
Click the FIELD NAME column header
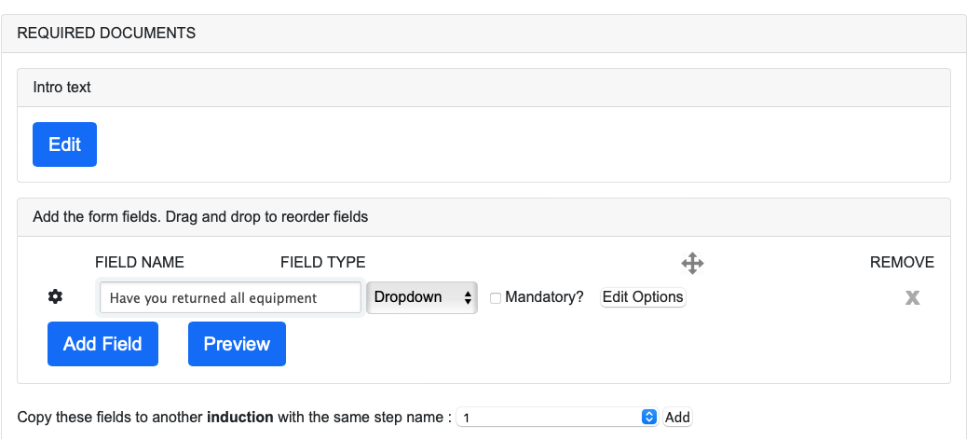[140, 263]
